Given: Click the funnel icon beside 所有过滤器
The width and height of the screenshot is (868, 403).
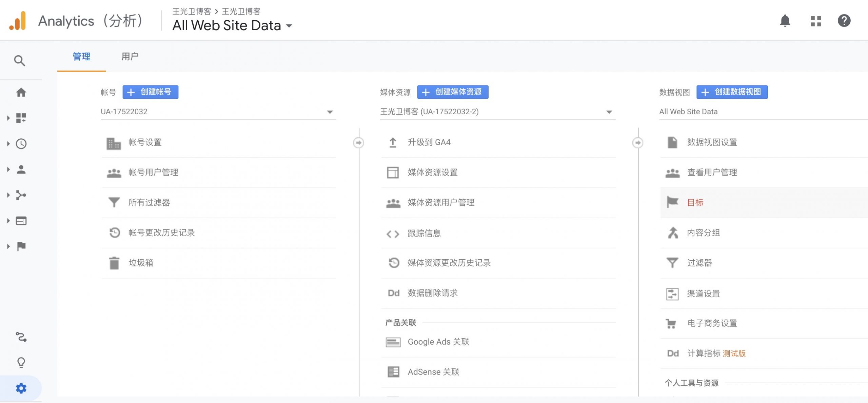Looking at the screenshot, I should point(114,202).
